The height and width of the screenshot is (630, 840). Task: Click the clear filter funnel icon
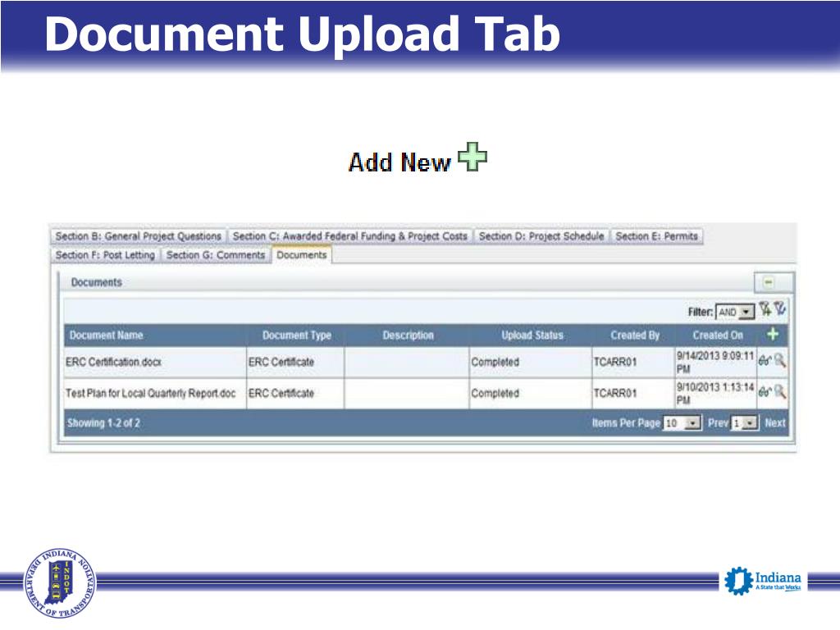pyautogui.click(x=779, y=308)
